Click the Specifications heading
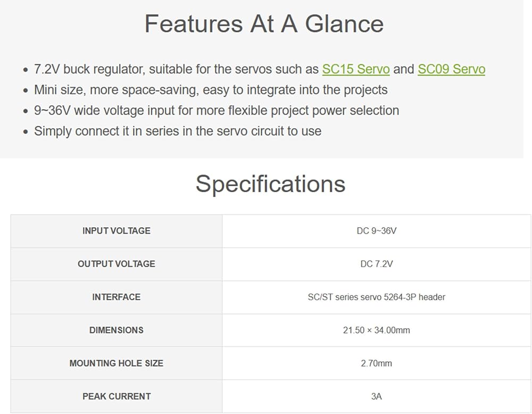The width and height of the screenshot is (532, 414). [270, 184]
